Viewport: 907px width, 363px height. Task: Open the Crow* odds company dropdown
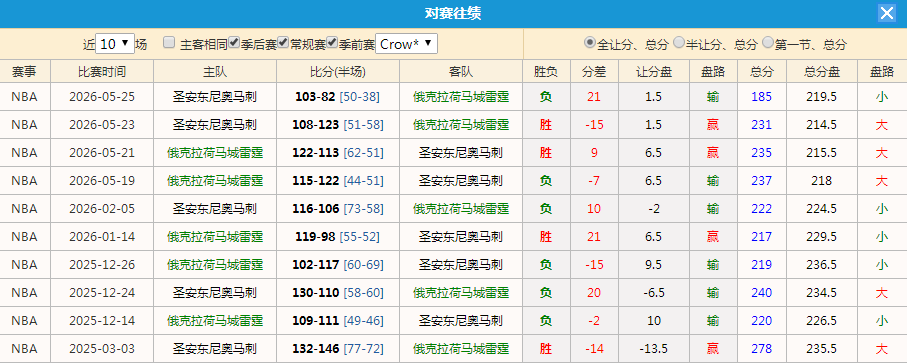(406, 43)
